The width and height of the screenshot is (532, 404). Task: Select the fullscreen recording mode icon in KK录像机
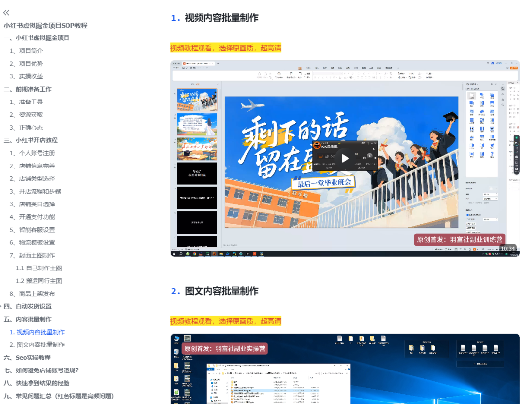point(320,156)
